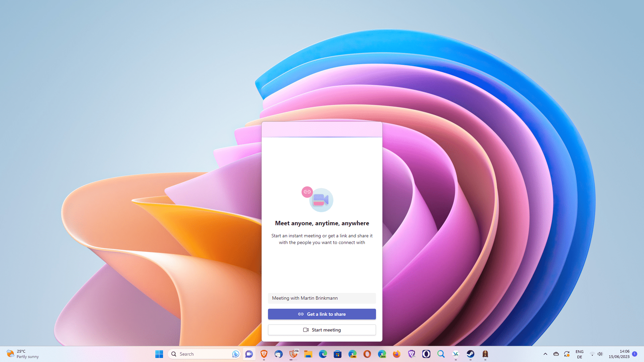Image resolution: width=644 pixels, height=362 pixels.
Task: Open Firefox from taskbar
Action: 396,354
